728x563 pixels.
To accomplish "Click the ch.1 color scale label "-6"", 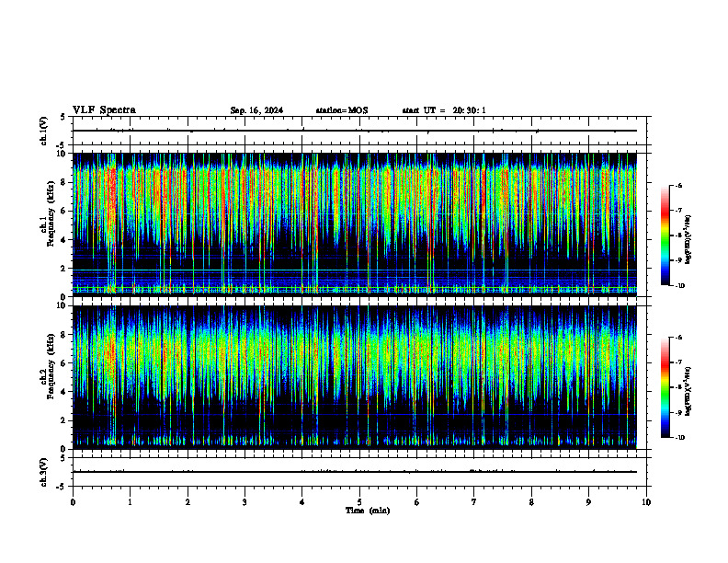I will click(678, 185).
